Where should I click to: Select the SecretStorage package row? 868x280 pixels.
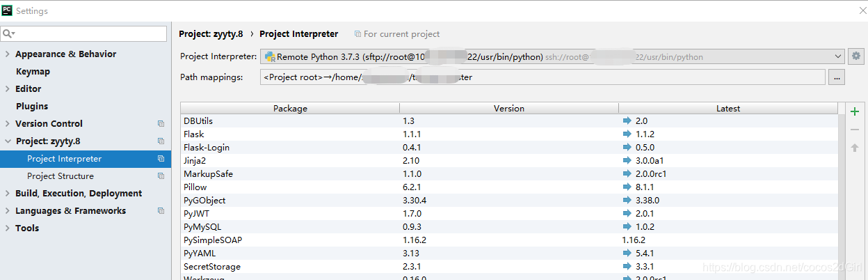pos(509,267)
